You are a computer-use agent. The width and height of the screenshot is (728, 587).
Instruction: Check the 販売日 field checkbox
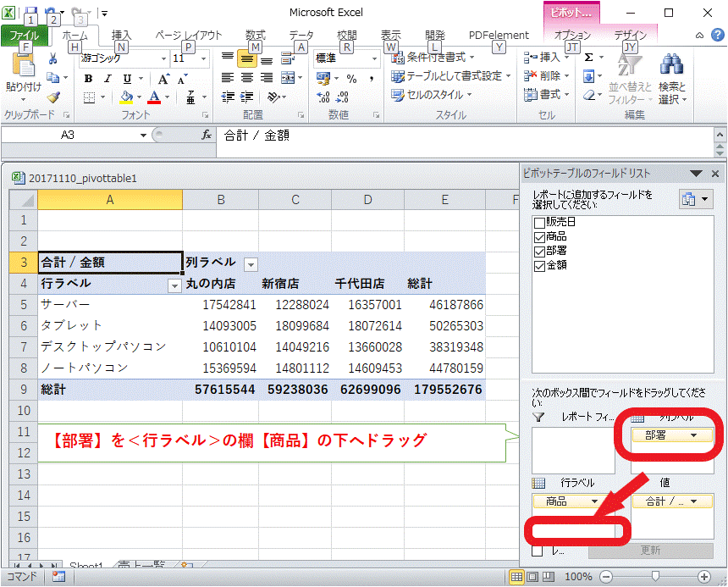pos(539,222)
